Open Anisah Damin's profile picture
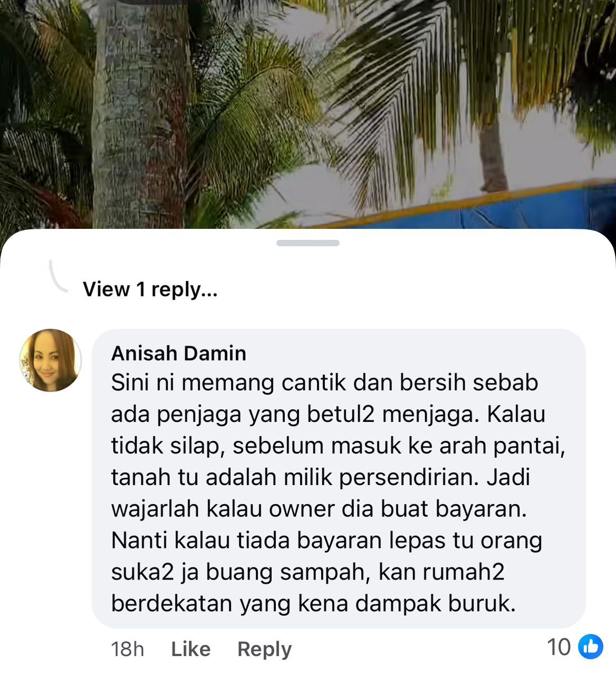The image size is (616, 675). [x=51, y=361]
